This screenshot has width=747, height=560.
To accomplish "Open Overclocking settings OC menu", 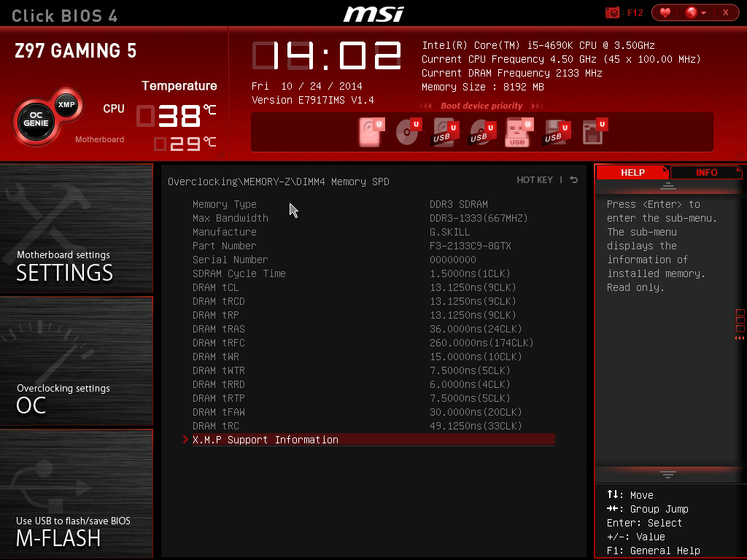I will tap(76, 361).
